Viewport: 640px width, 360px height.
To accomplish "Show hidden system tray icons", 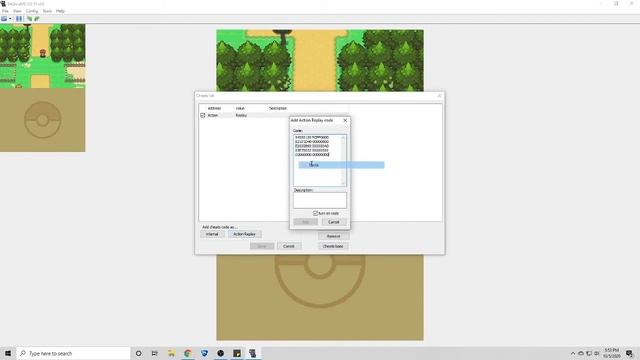I will tap(573, 353).
